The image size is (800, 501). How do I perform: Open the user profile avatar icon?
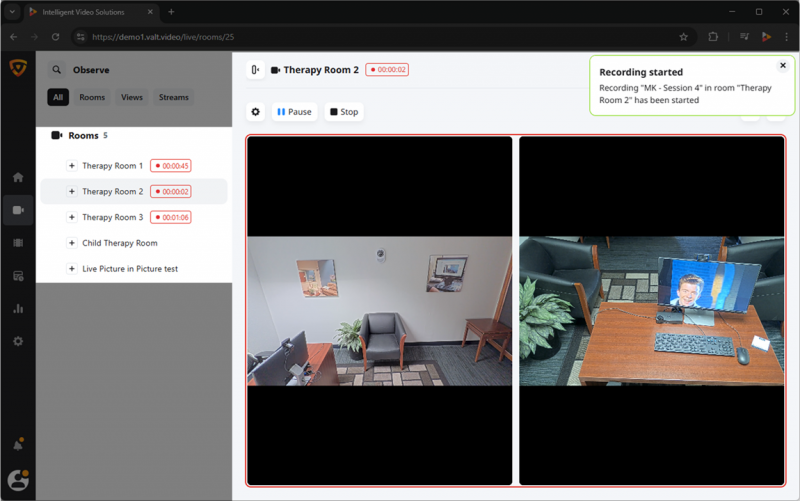18,480
